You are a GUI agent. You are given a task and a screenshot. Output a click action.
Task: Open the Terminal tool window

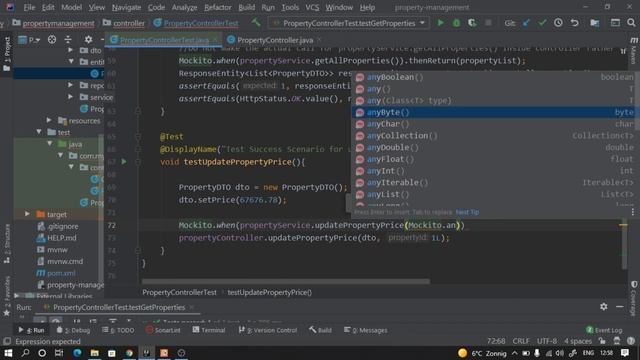click(209, 330)
